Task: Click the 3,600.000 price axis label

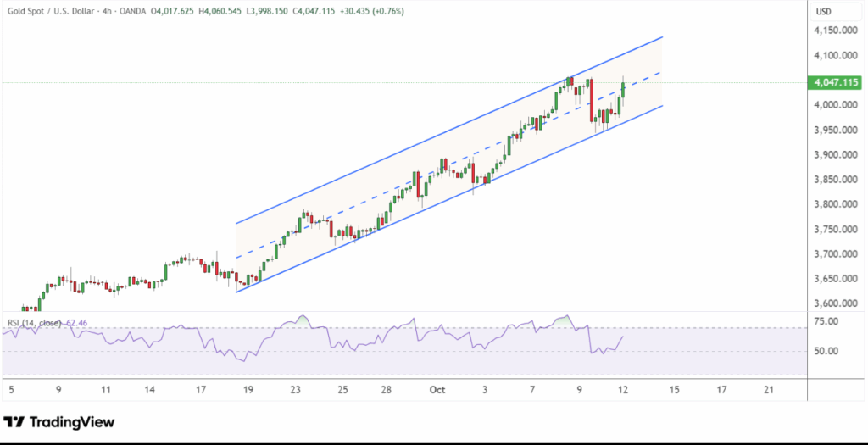Action: (x=835, y=303)
